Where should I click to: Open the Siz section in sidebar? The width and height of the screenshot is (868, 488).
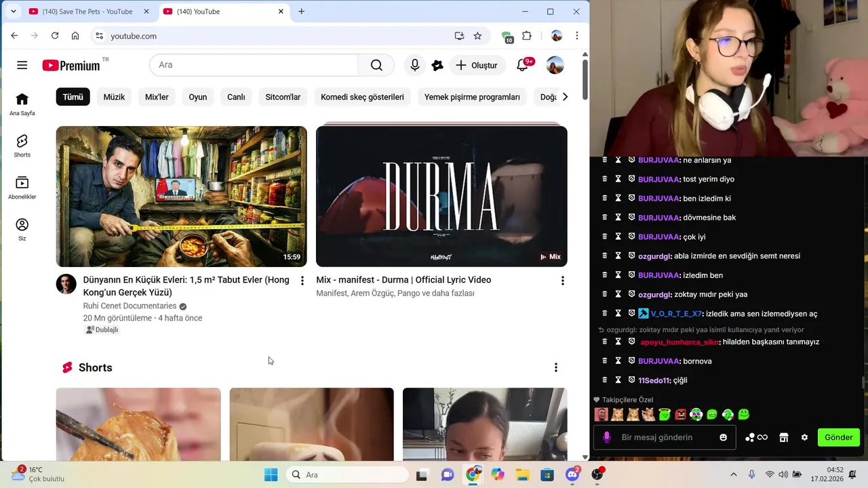[22, 230]
